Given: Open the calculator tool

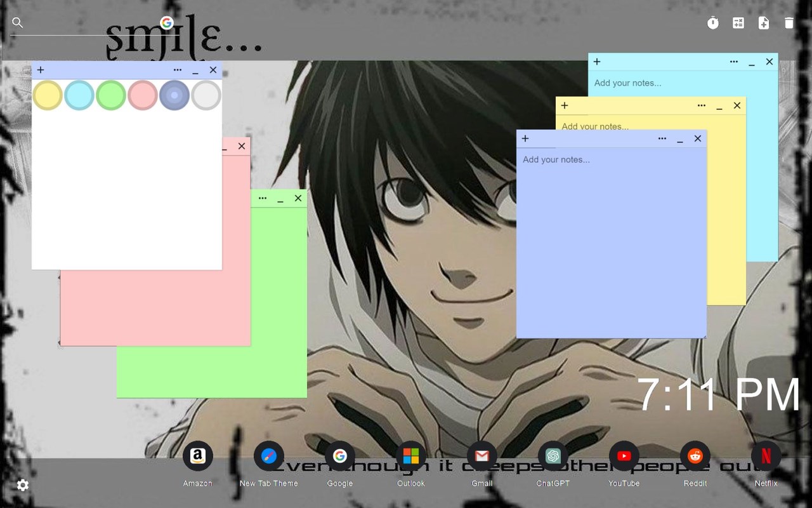Looking at the screenshot, I should 738,23.
